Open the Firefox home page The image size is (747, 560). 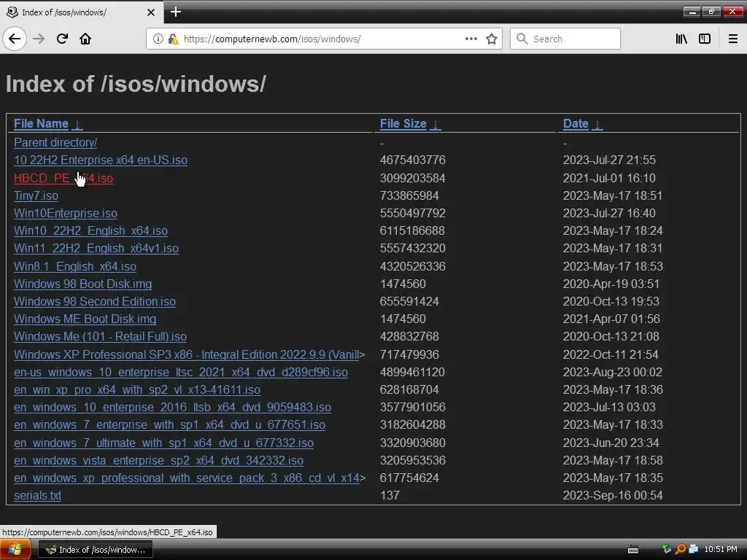[x=85, y=39]
